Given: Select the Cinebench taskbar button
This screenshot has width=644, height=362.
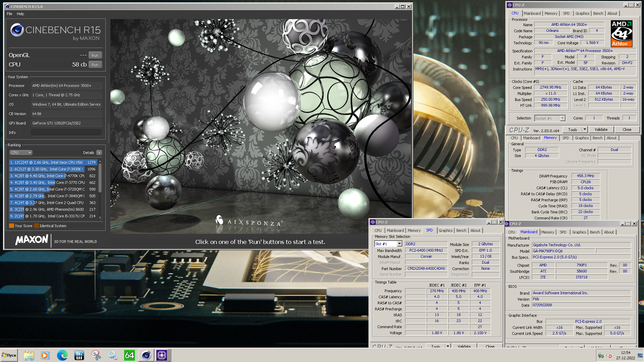Looking at the screenshot, I should pyautogui.click(x=146, y=355).
